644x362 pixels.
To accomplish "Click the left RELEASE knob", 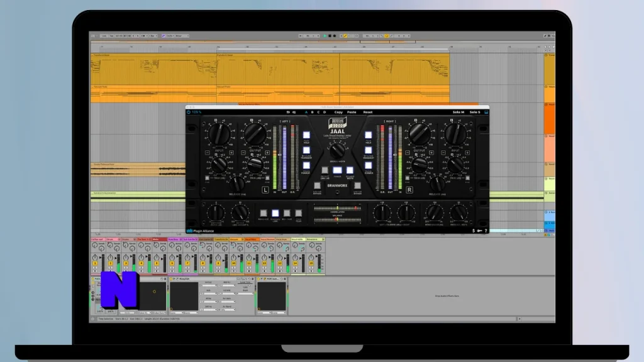I will click(x=237, y=184).
